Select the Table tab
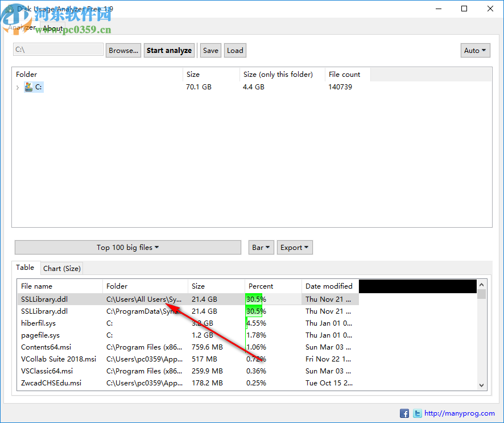 26,267
